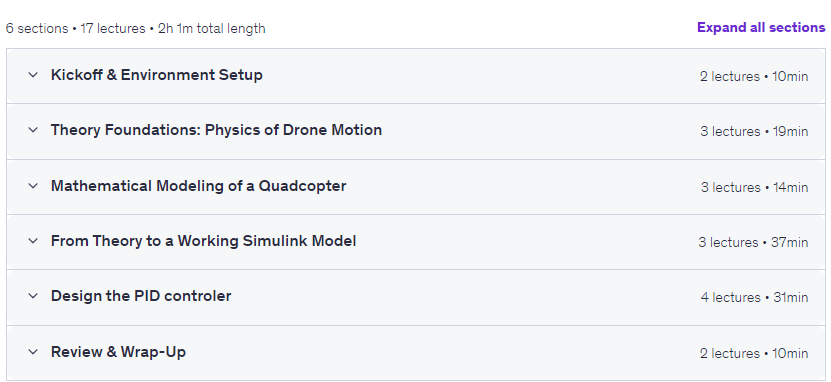The width and height of the screenshot is (831, 382).
Task: Click Review section's 2 lectures • 10min label
Action: [x=754, y=353]
